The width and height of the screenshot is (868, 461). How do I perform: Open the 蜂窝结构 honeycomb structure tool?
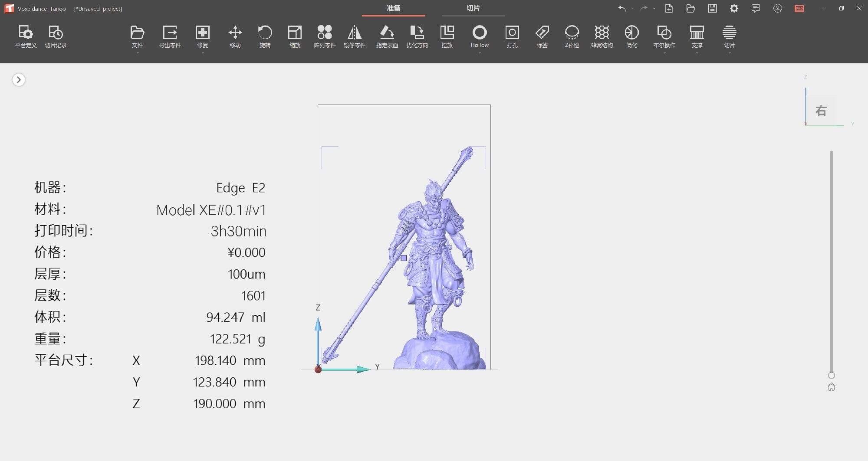pyautogui.click(x=602, y=36)
